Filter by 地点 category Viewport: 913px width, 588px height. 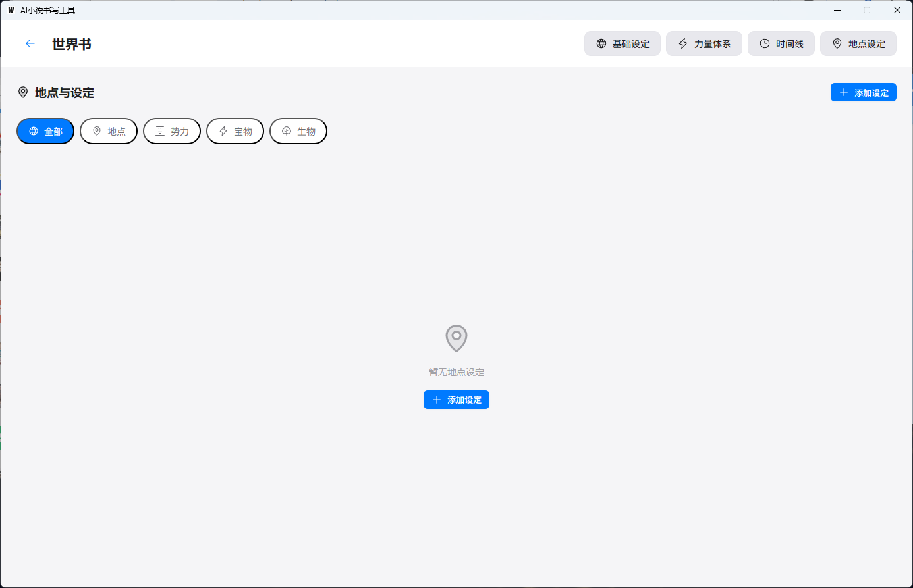click(109, 131)
